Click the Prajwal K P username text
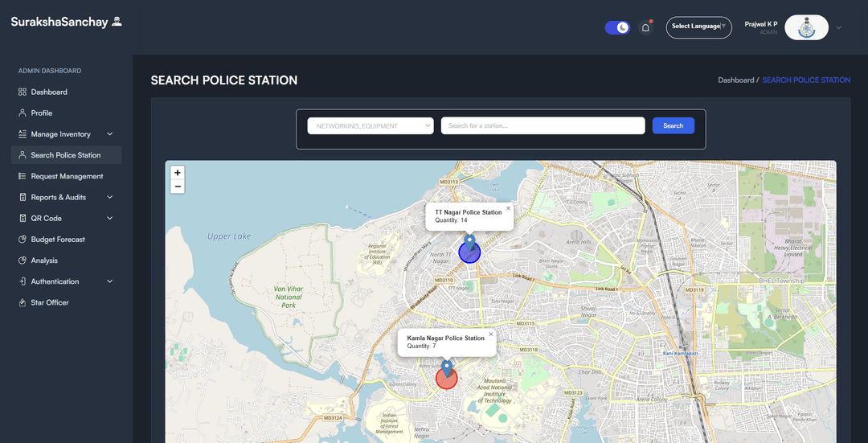The width and height of the screenshot is (868, 443). click(x=760, y=24)
